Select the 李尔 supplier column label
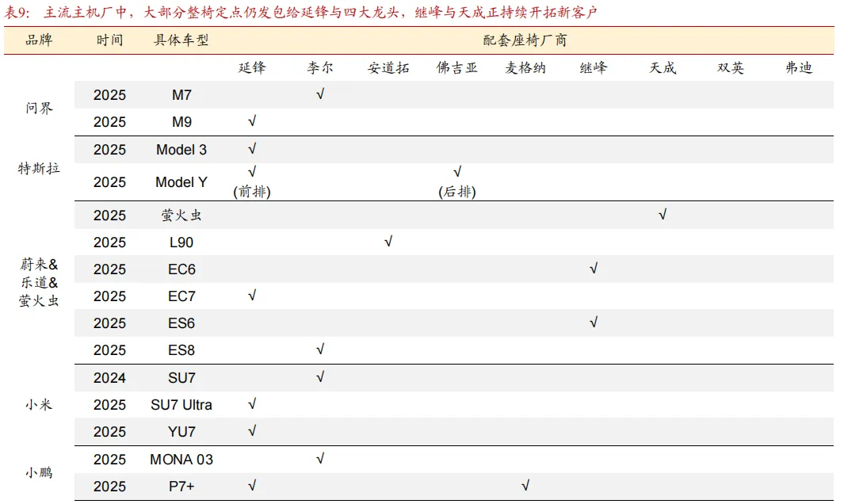 coord(320,68)
